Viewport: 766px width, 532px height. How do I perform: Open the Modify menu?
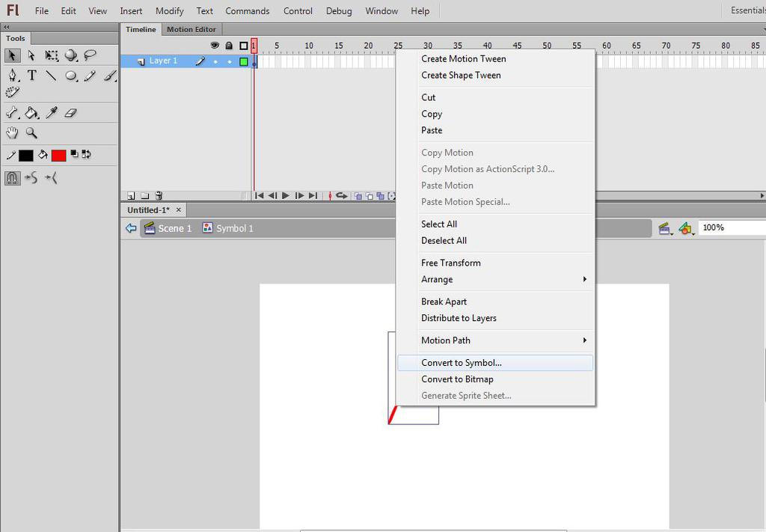pos(170,10)
